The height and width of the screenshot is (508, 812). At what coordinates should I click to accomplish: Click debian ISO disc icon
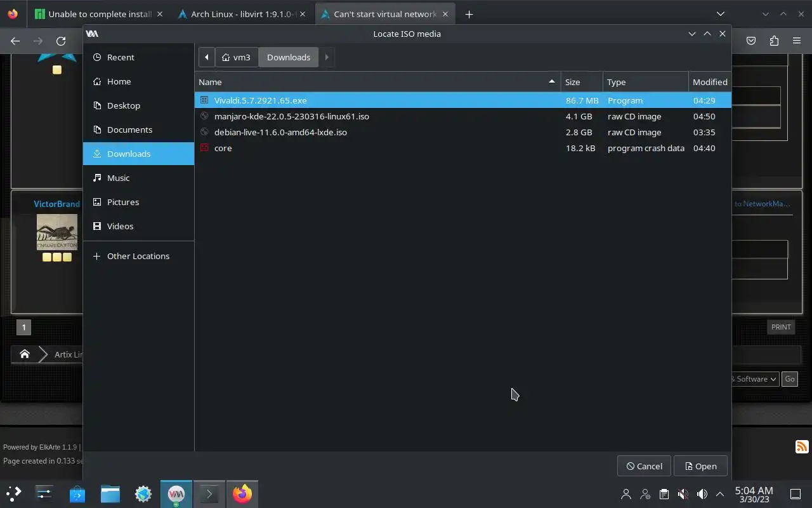(204, 132)
